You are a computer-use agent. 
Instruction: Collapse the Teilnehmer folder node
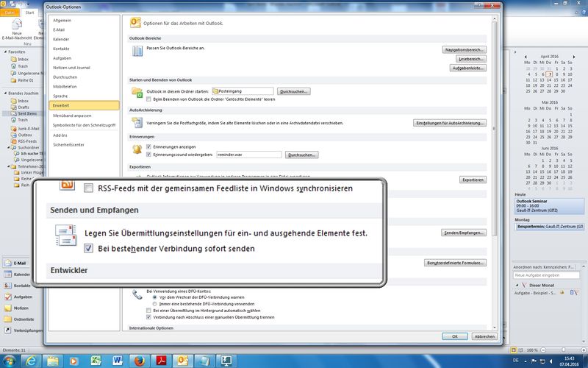click(x=9, y=166)
